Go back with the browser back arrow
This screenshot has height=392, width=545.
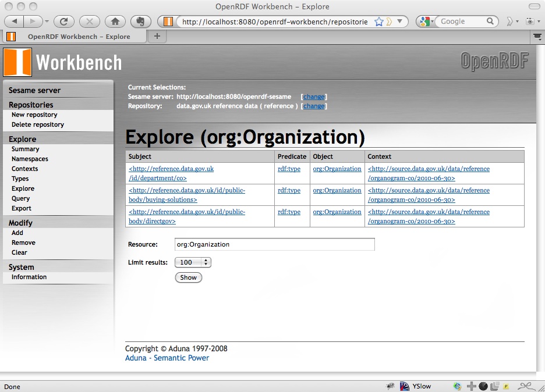(14, 22)
